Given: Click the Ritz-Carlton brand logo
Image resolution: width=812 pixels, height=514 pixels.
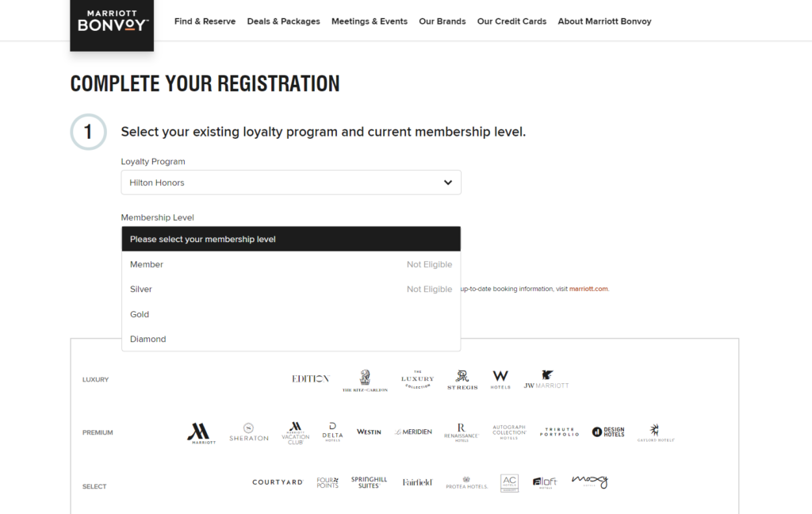Looking at the screenshot, I should pyautogui.click(x=365, y=381).
